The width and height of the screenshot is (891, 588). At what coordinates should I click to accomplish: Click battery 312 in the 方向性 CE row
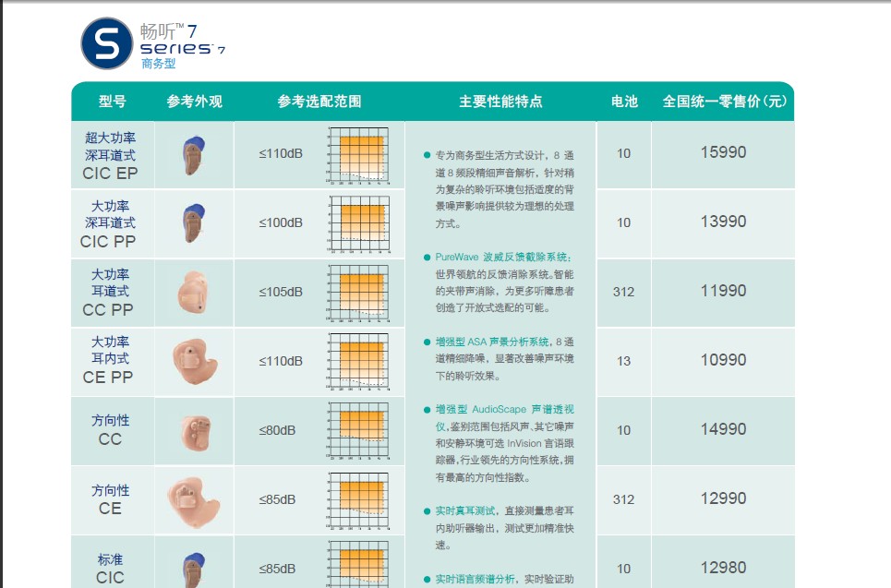click(623, 500)
